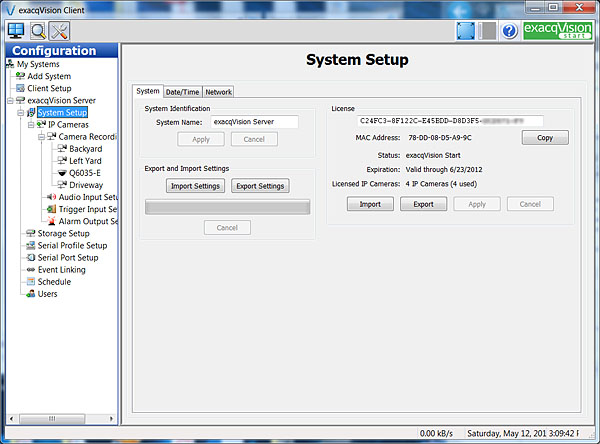The height and width of the screenshot is (444, 600).
Task: Select the Event Linking tree item
Action: [x=62, y=269]
